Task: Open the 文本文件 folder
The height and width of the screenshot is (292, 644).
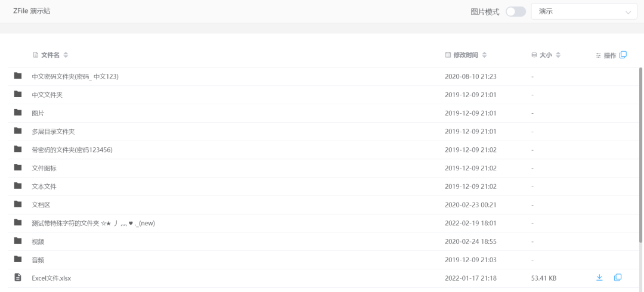Action: click(44, 187)
